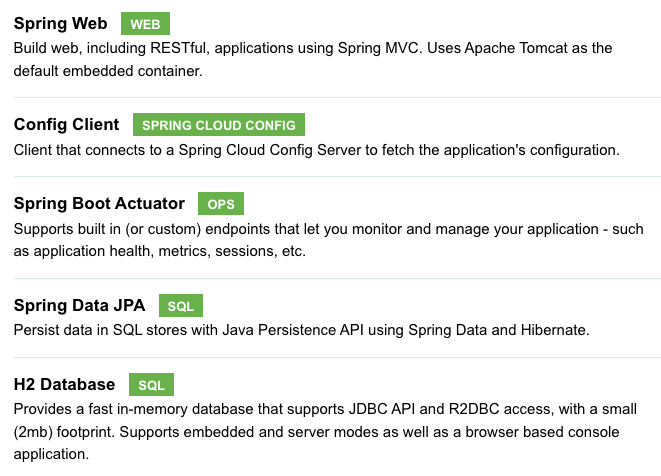Screen dimensions: 661x476
Task: Click the SPRING CLOUD CONFIG tag badge
Action: tap(218, 125)
